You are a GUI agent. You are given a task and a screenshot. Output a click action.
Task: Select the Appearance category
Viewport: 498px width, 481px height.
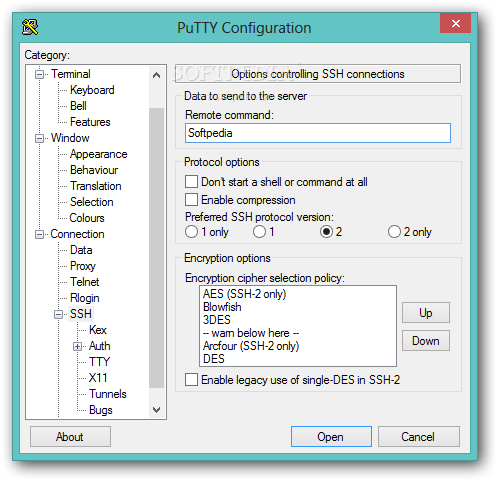pyautogui.click(x=99, y=154)
